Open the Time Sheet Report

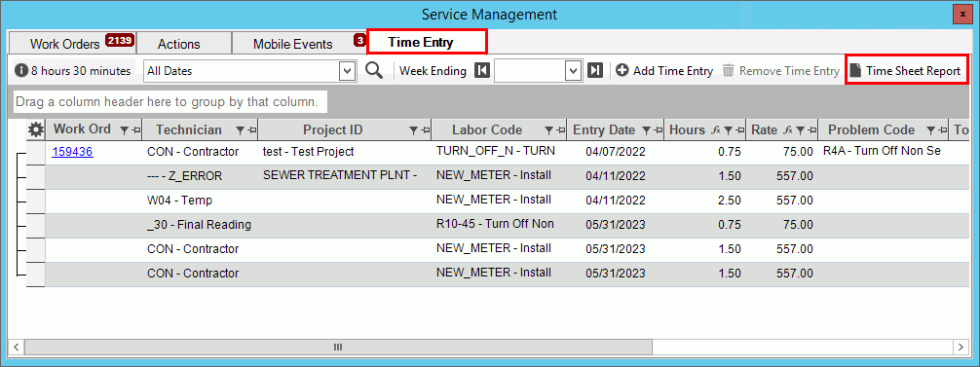[906, 70]
